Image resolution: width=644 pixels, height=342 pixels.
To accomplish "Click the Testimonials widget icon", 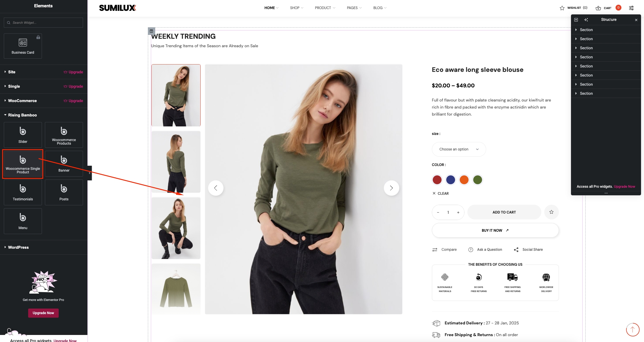I will [23, 189].
